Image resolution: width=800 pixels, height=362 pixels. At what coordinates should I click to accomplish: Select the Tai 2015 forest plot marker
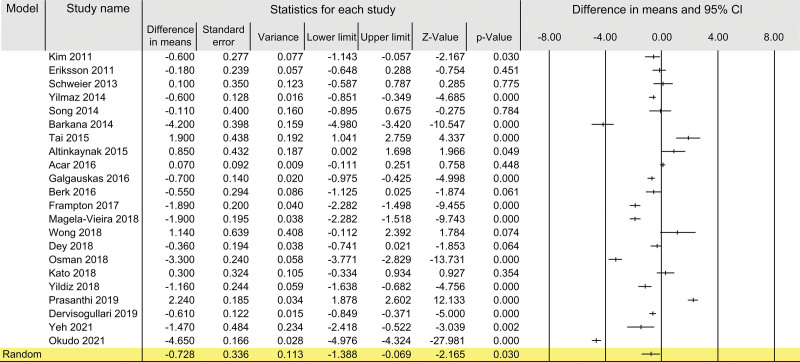(x=688, y=138)
